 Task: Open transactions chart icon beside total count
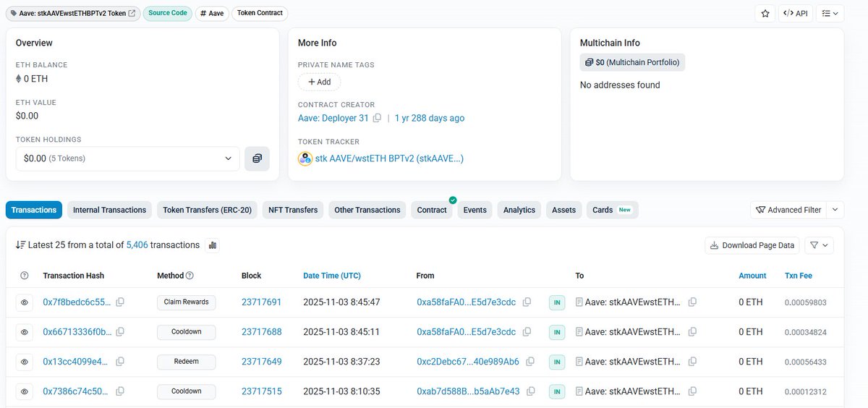(213, 245)
